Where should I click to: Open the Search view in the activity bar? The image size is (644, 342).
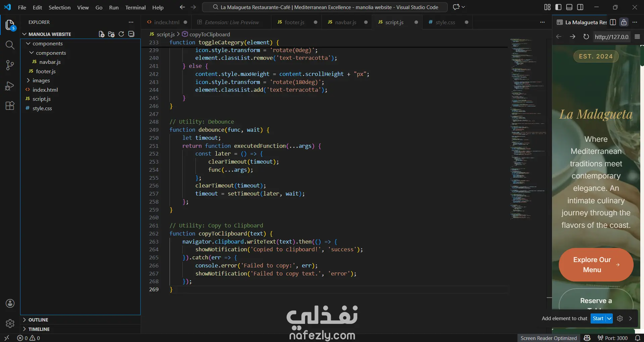[10, 45]
